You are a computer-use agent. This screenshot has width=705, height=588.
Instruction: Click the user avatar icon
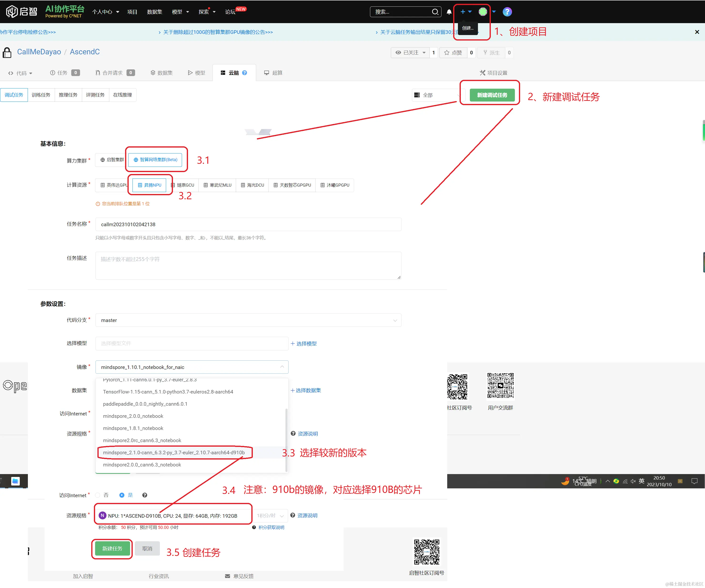(x=483, y=12)
